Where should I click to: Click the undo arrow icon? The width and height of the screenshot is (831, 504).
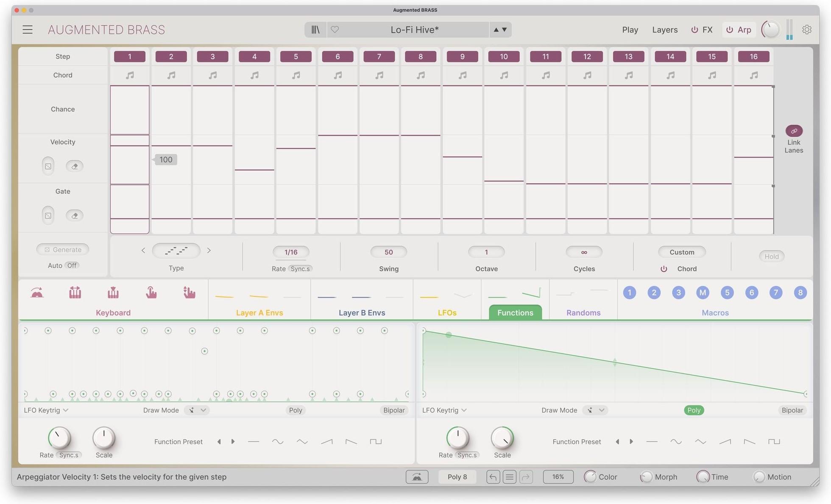click(x=493, y=476)
